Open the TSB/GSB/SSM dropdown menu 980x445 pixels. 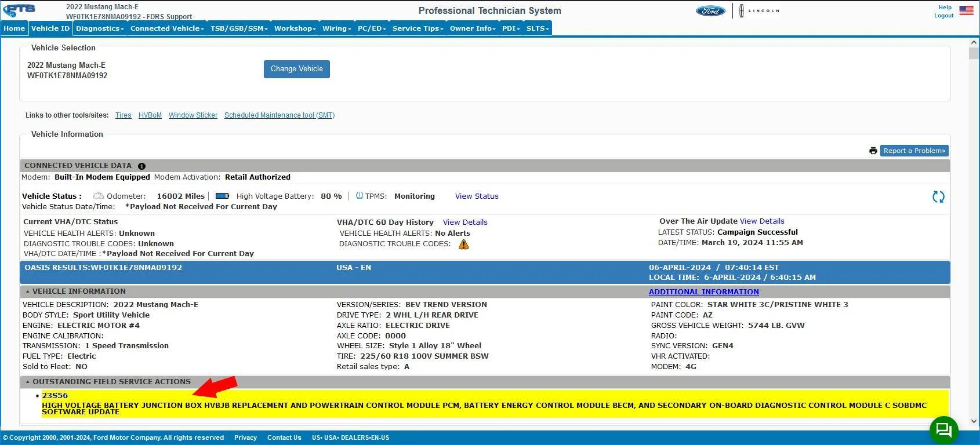point(239,28)
